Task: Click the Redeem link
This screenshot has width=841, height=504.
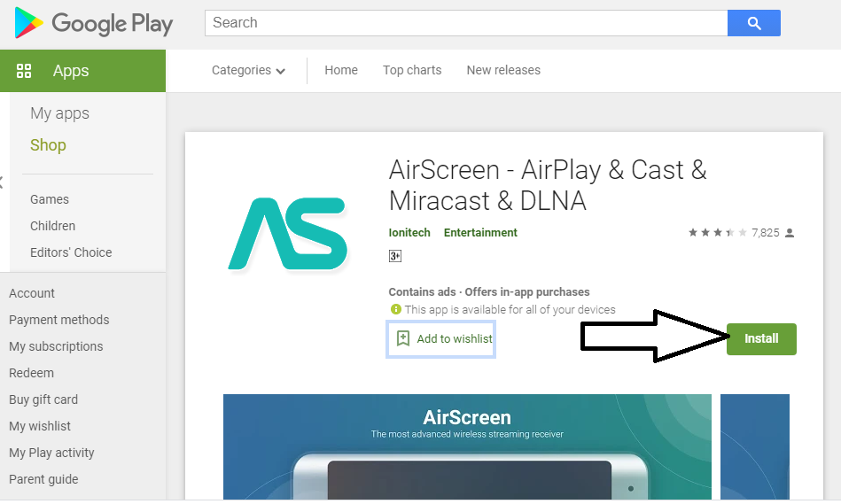Action: point(31,373)
